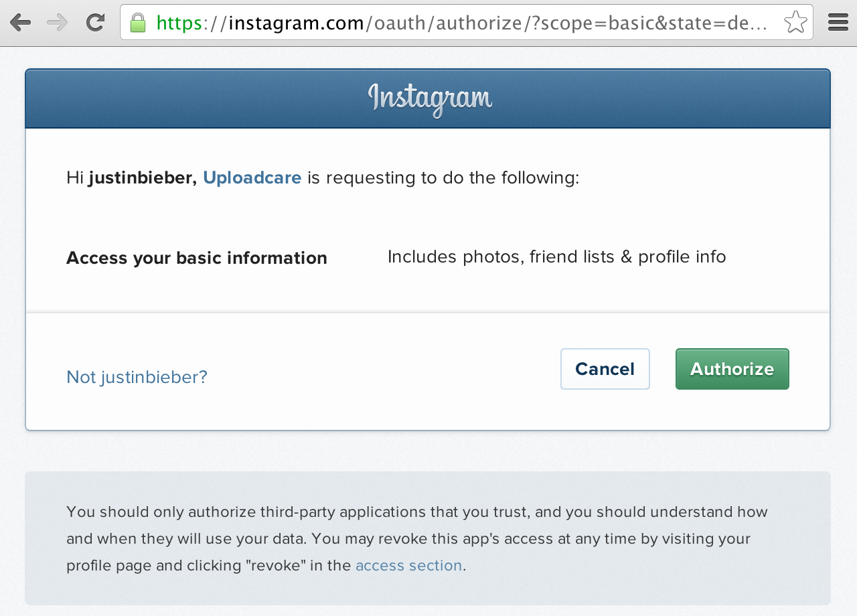
Task: Reload the current page
Action: coord(94,22)
